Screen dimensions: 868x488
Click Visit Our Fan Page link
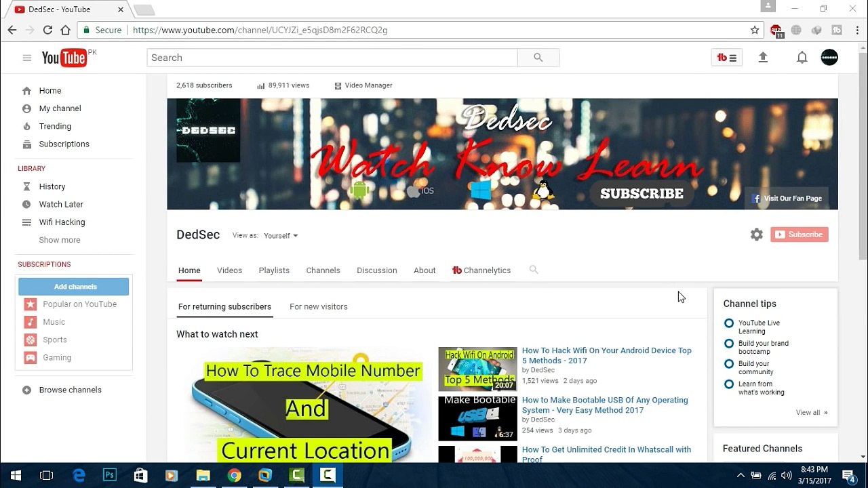click(x=787, y=199)
